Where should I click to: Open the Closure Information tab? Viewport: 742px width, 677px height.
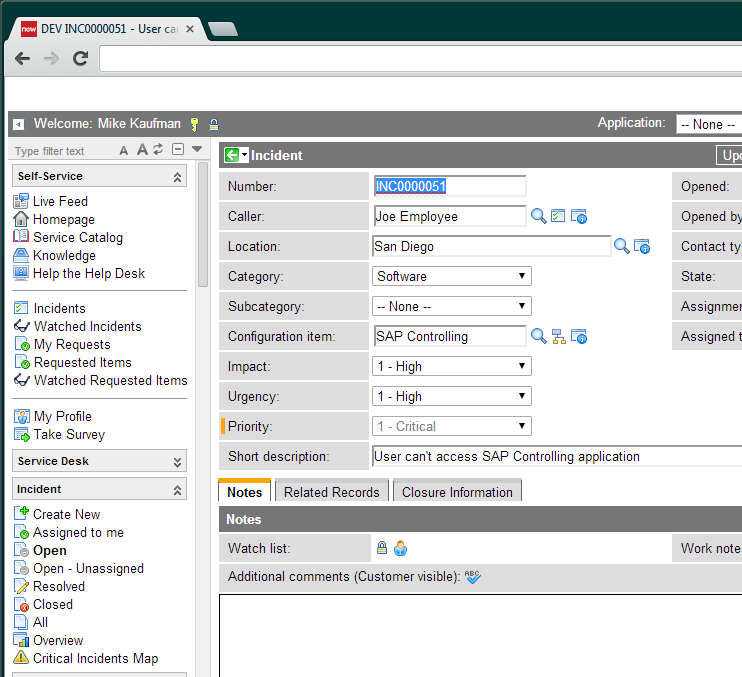457,490
